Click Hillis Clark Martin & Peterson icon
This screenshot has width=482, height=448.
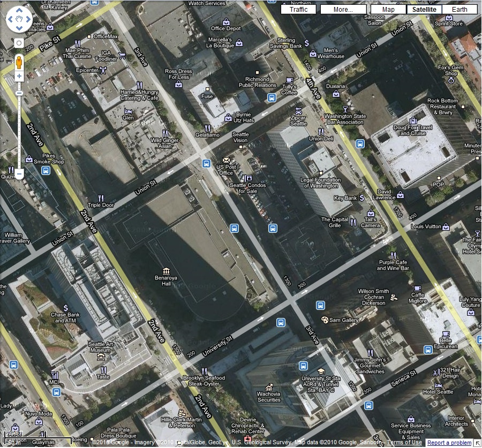click(x=182, y=413)
